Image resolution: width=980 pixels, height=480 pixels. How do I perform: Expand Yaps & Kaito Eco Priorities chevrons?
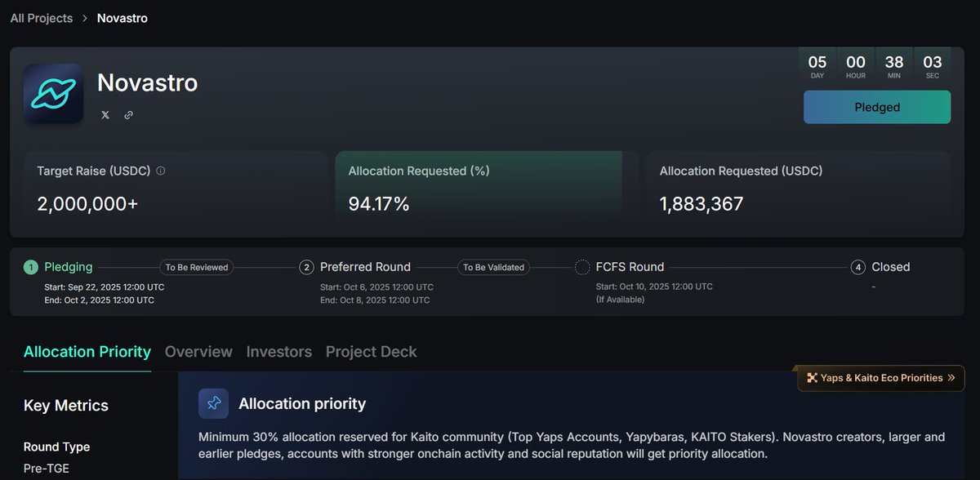click(x=951, y=378)
